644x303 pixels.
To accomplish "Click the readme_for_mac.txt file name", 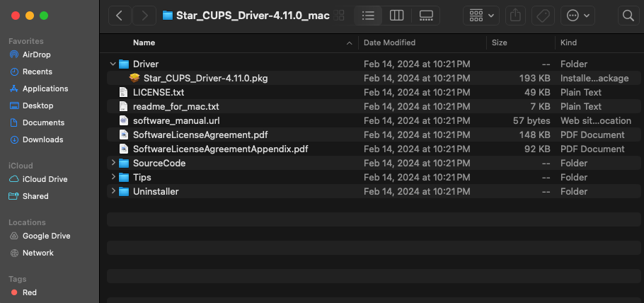I will tap(176, 106).
